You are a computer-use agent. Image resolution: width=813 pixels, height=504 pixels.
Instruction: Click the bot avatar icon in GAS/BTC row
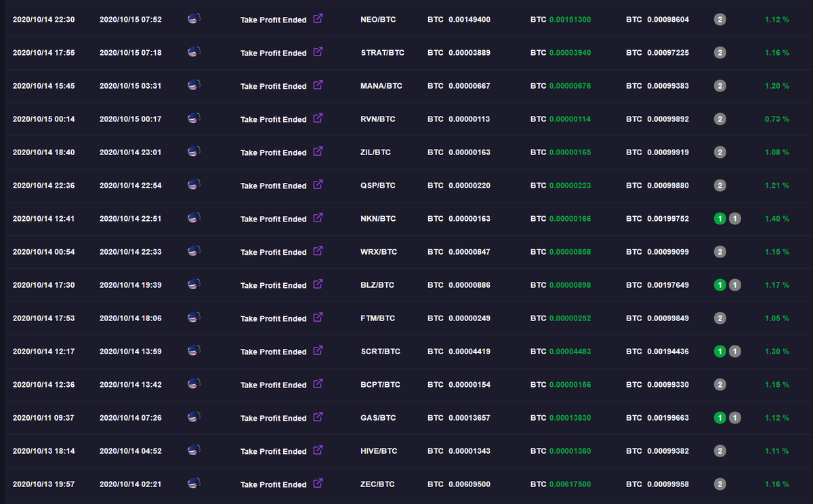point(193,417)
